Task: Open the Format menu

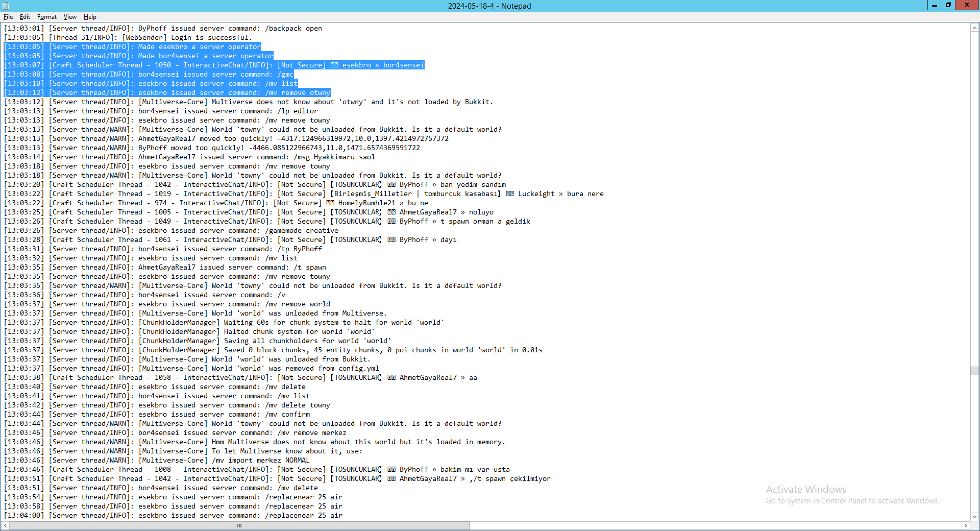Action: point(47,17)
